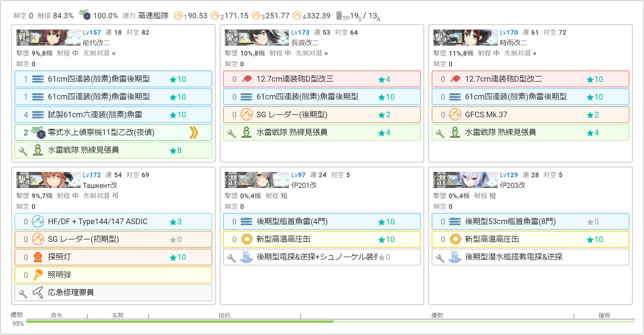The image size is (644, 335).
Task: Click level Lv173 link
Action: coord(300,32)
